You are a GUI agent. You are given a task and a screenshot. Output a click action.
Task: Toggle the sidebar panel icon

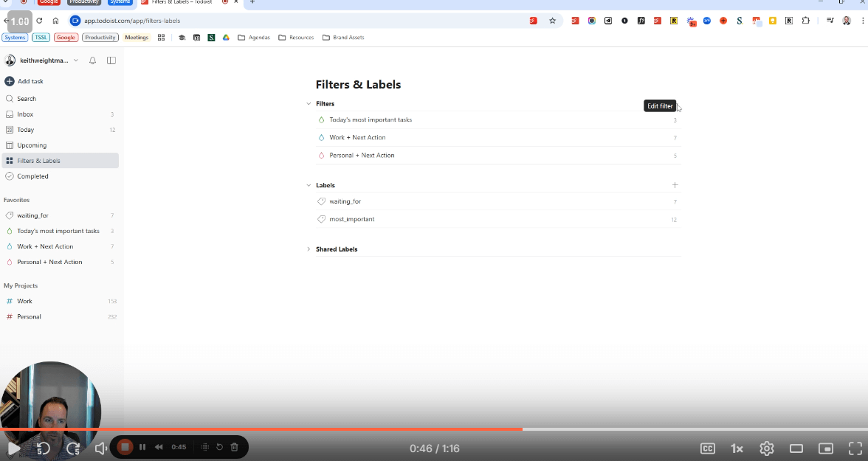[111, 60]
